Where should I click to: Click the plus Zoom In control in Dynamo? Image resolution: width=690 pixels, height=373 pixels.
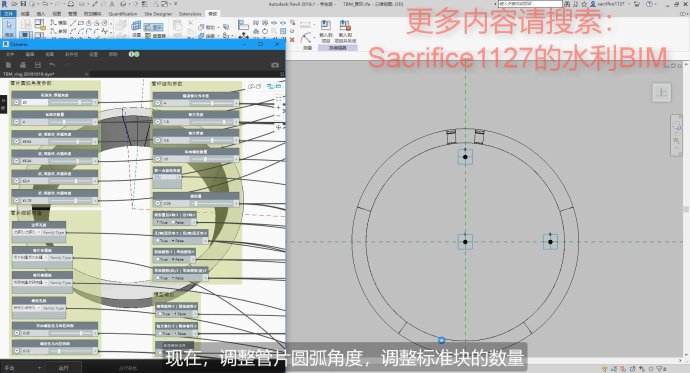(279, 108)
